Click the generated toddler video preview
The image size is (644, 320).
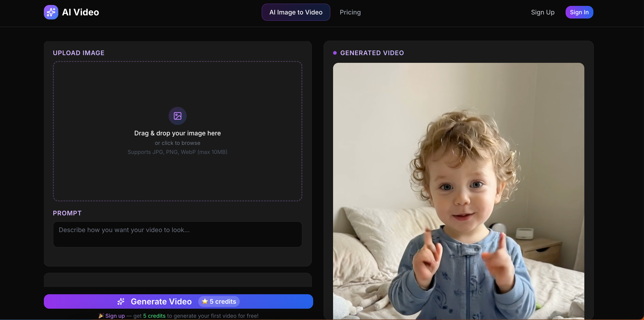pyautogui.click(x=458, y=190)
